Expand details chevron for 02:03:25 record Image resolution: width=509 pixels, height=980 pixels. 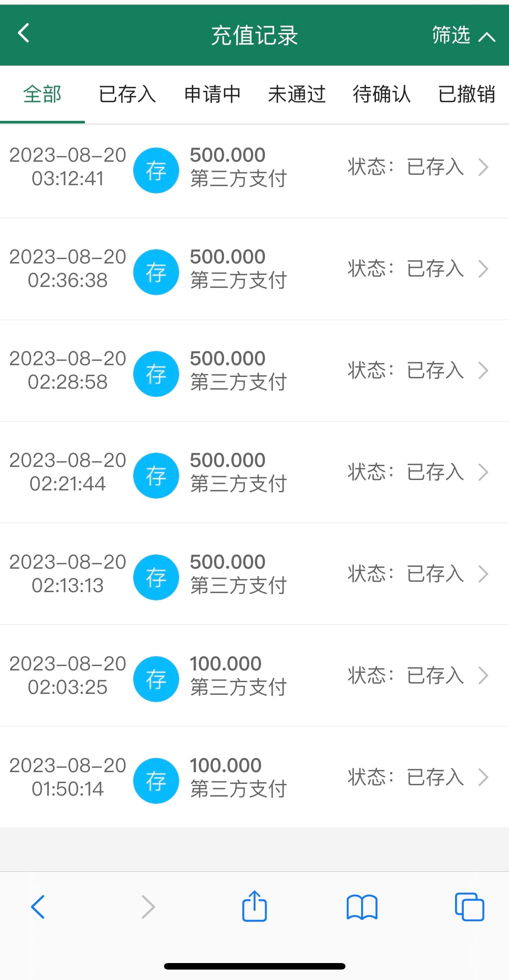pos(483,676)
